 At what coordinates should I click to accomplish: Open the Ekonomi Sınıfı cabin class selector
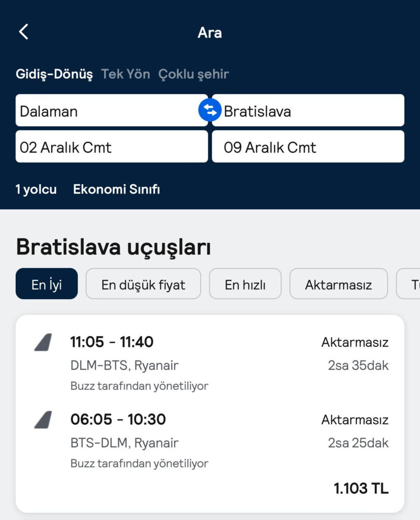(x=116, y=189)
